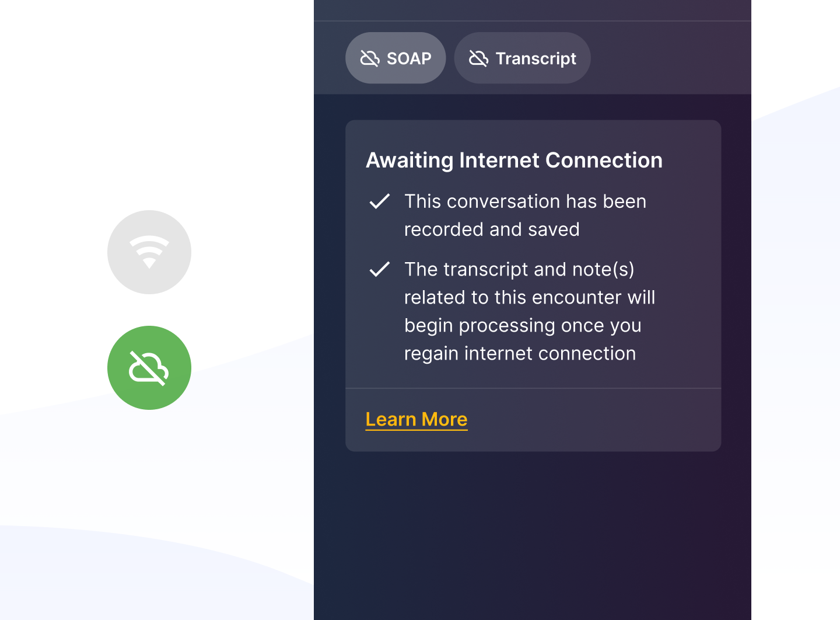Click the divider line above Learn More
This screenshot has width=840, height=620.
tap(533, 388)
